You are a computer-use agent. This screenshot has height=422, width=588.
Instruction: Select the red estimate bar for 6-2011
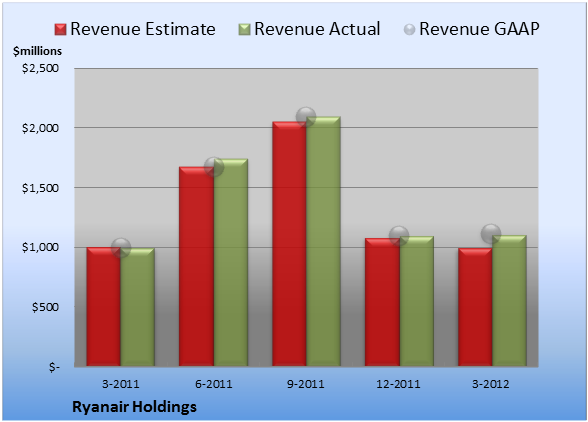[196, 266]
